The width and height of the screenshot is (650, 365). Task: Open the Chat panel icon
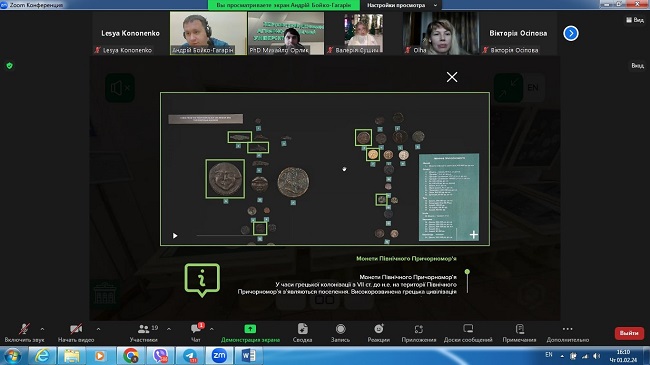point(196,329)
